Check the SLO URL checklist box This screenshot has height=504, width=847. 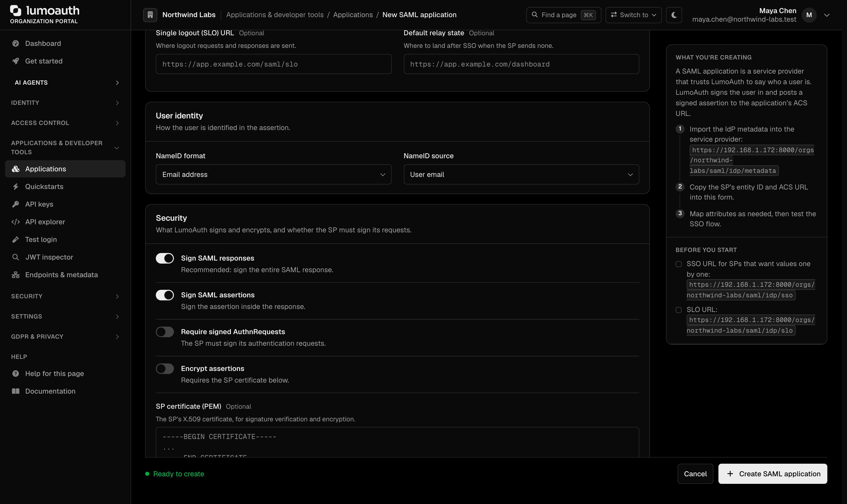pyautogui.click(x=679, y=310)
